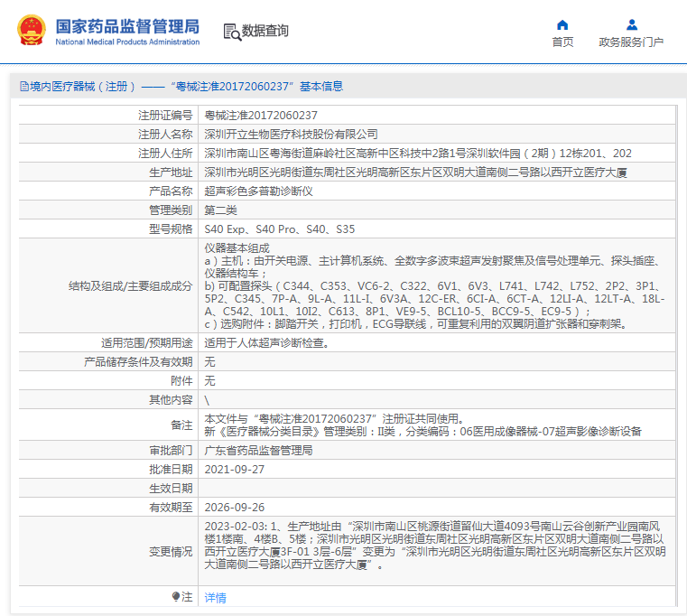The image size is (687, 616).
Task: Select 第二类 management category value
Action: pyautogui.click(x=220, y=210)
